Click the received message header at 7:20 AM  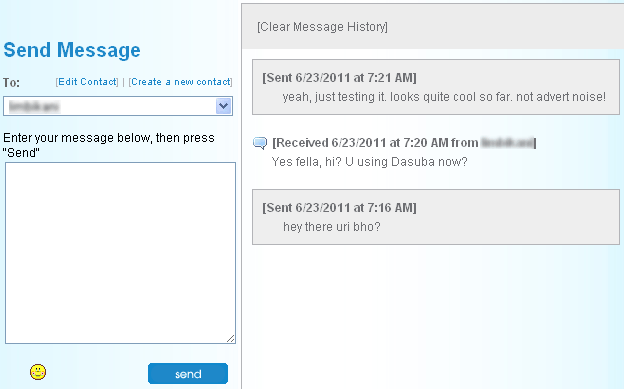click(404, 143)
